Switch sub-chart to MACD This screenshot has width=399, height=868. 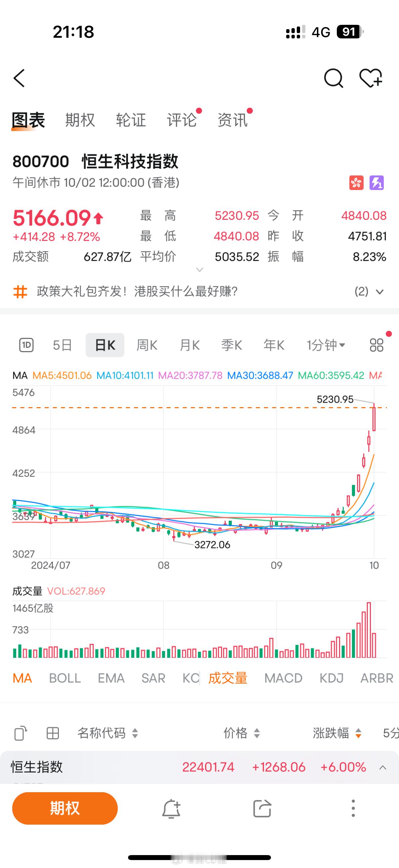pyautogui.click(x=284, y=678)
